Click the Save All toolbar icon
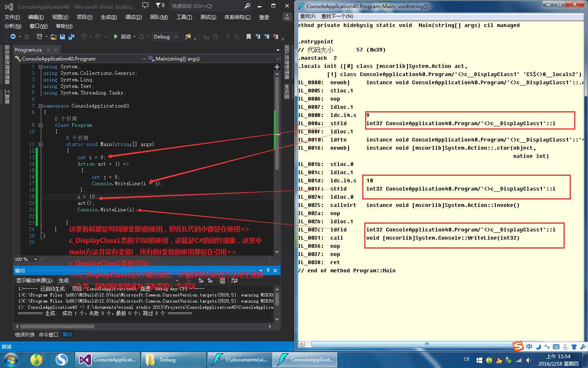The width and height of the screenshot is (588, 368). (x=71, y=37)
